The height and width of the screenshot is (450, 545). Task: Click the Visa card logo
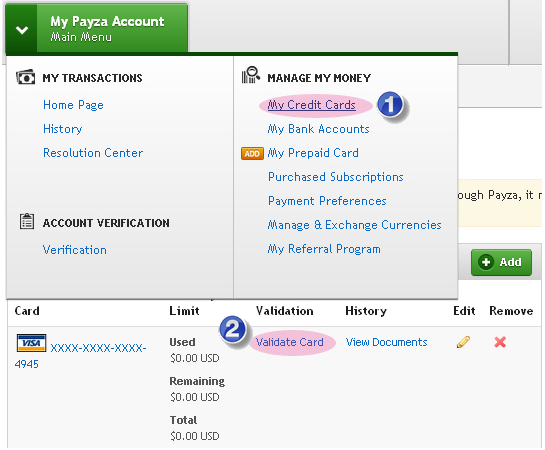pyautogui.click(x=31, y=343)
